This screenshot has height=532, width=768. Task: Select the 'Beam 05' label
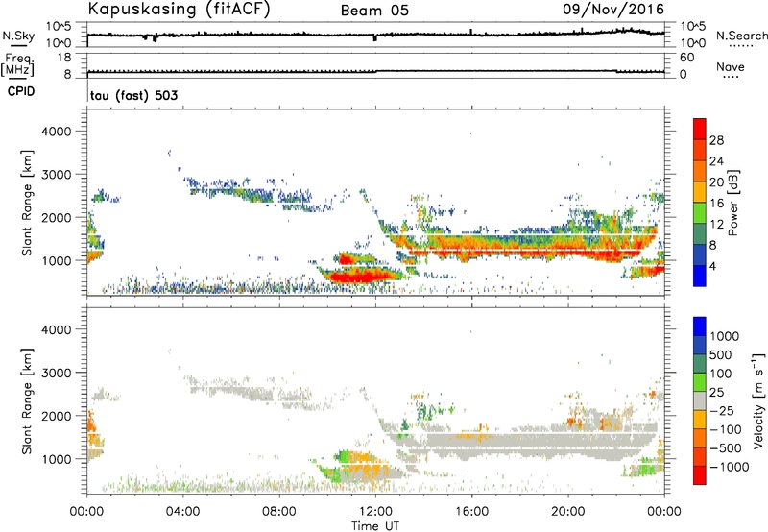click(x=374, y=11)
